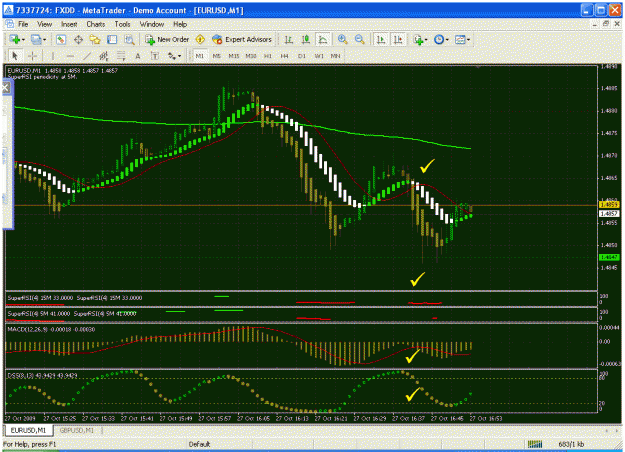Open the Charts menu
This screenshot has height=452, width=625.
click(x=96, y=24)
